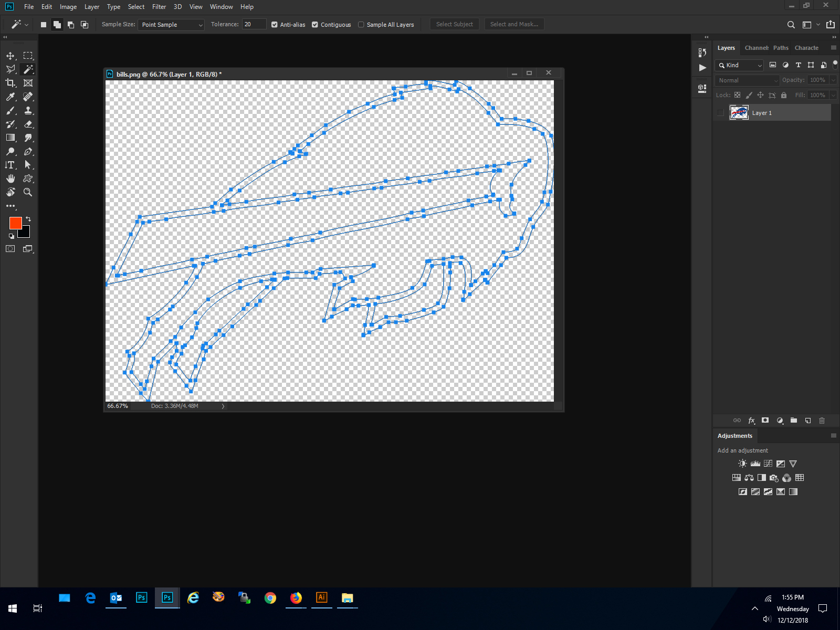Add a Levels adjustment
This screenshot has width=840, height=630.
[755, 464]
